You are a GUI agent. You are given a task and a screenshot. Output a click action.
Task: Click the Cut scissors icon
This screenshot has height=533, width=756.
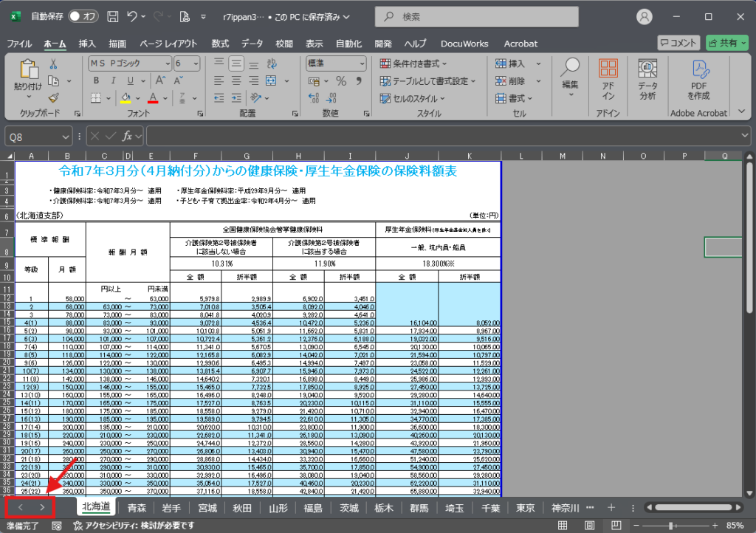click(53, 63)
